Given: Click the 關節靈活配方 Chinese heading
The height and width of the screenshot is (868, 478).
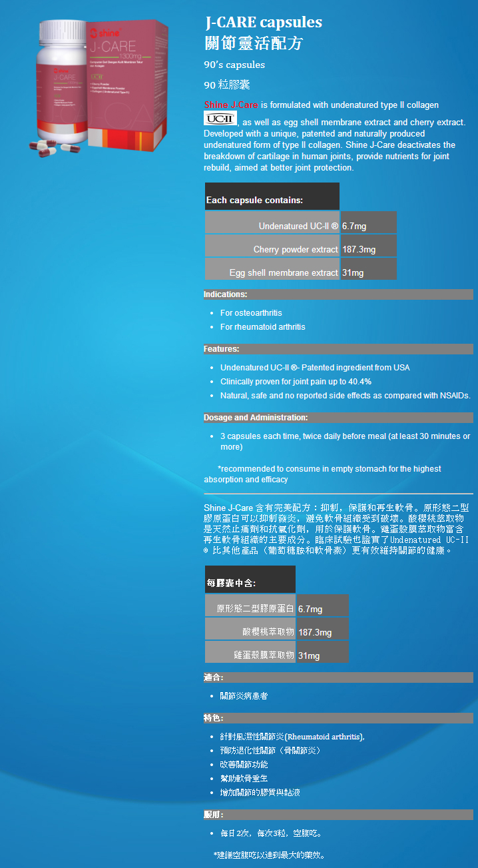Looking at the screenshot, I should pos(254,44).
